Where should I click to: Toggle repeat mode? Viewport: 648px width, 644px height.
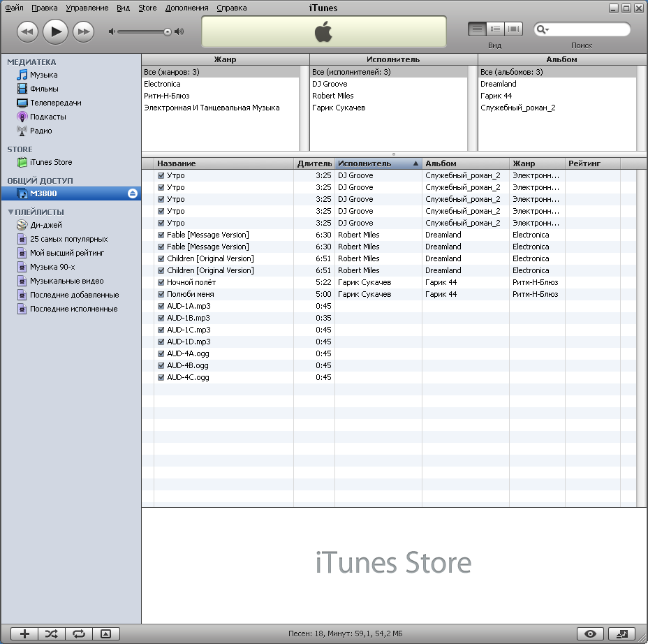79,634
